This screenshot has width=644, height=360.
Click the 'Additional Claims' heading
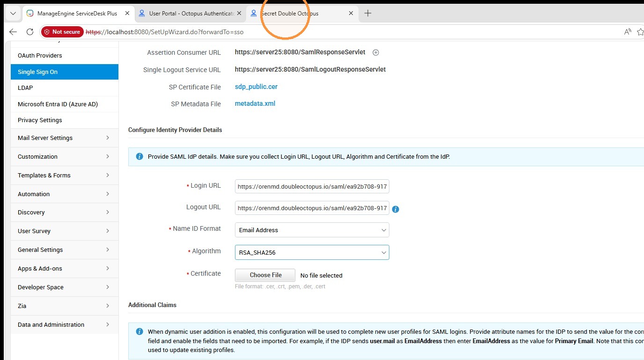point(152,305)
